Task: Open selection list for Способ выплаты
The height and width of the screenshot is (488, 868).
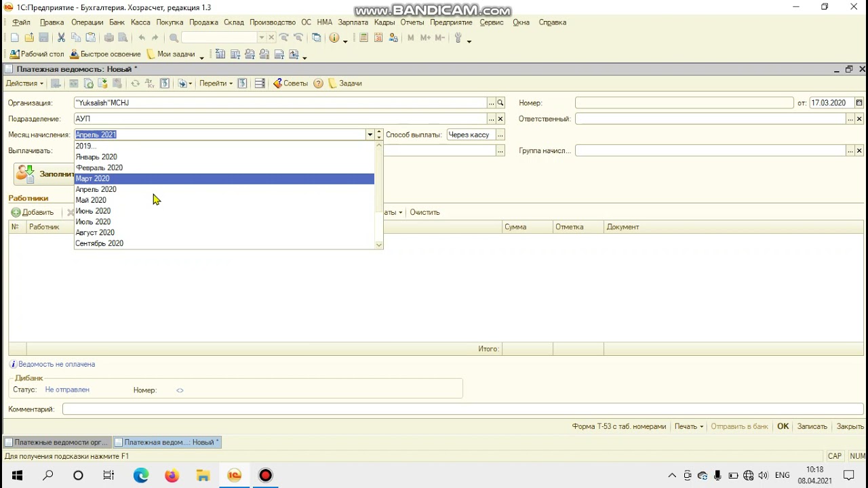Action: coord(500,135)
